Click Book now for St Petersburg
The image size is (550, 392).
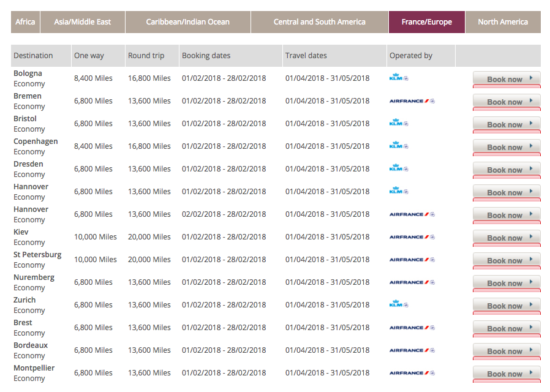pos(507,260)
